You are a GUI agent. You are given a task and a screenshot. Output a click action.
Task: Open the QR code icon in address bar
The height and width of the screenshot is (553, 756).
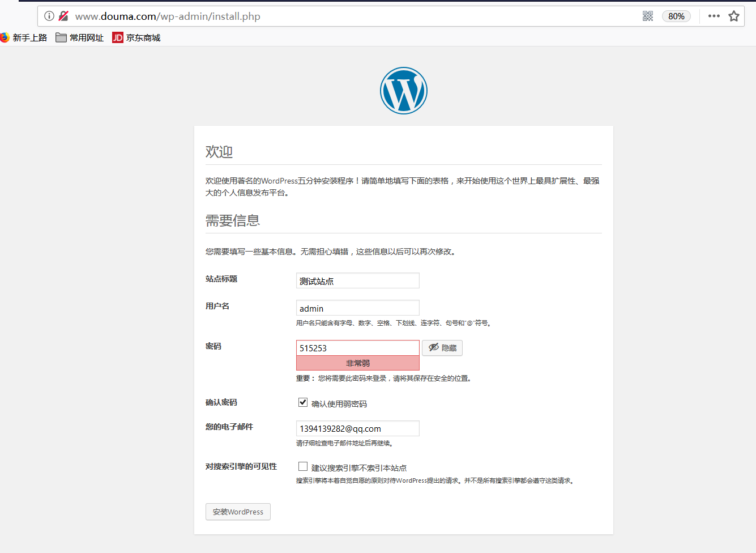click(648, 16)
